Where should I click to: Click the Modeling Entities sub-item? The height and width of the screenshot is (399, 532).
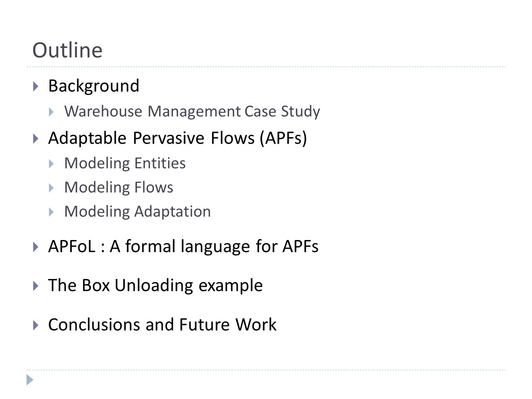pyautogui.click(x=125, y=163)
